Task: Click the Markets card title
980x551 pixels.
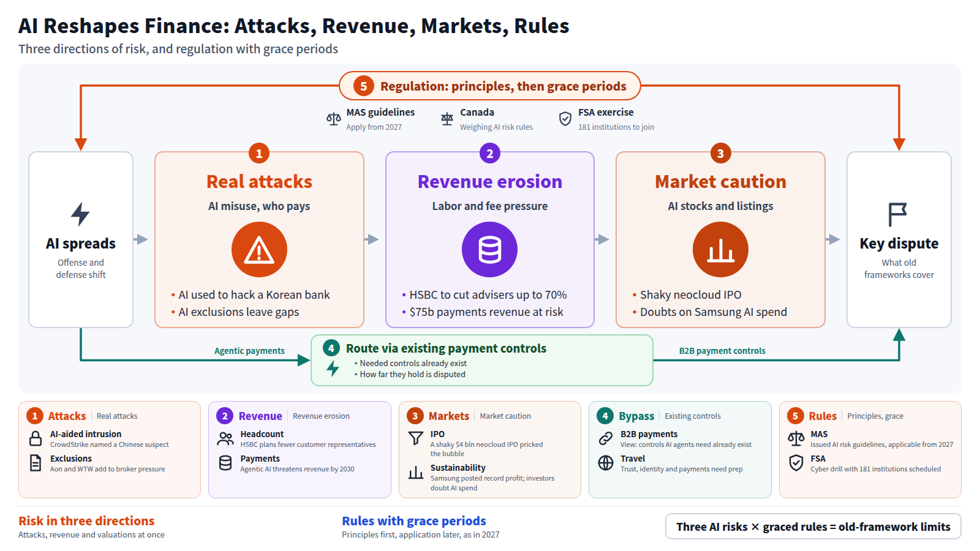Action: [x=449, y=416]
